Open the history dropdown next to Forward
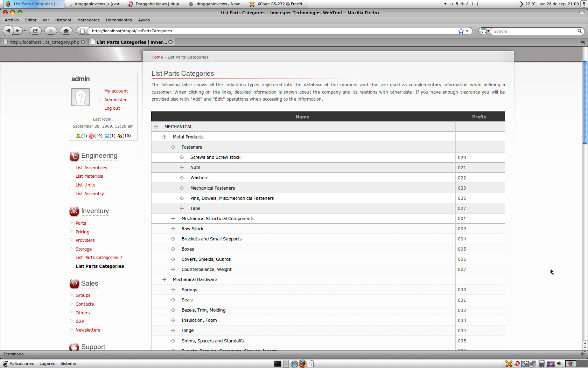The image size is (588, 368). pos(25,31)
